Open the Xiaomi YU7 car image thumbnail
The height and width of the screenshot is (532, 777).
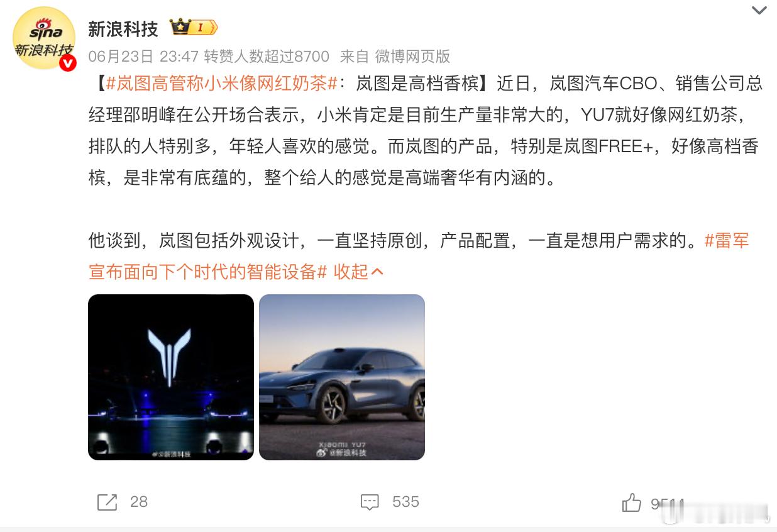click(x=342, y=377)
